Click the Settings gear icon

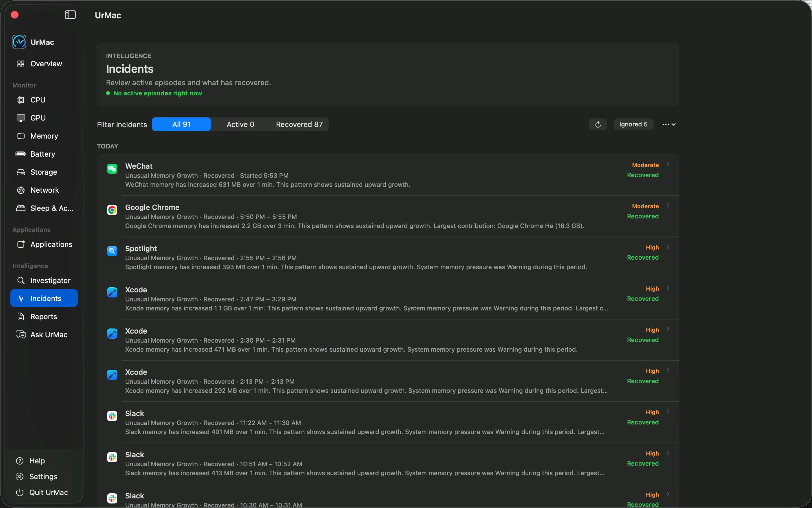coord(20,476)
